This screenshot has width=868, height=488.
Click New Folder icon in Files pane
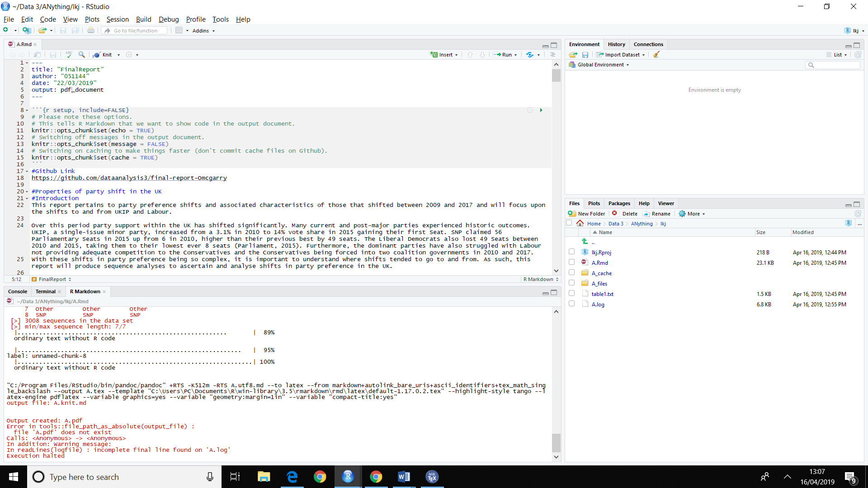click(572, 214)
